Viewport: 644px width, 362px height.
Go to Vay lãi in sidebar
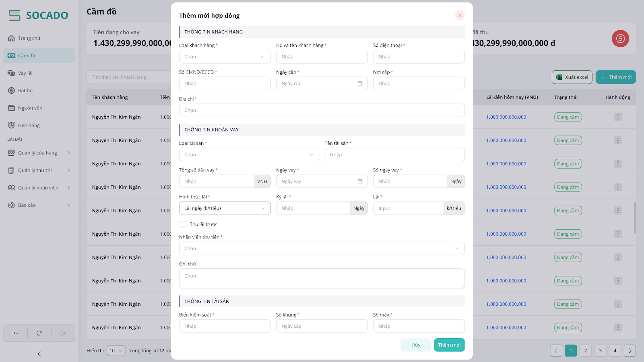(25, 73)
